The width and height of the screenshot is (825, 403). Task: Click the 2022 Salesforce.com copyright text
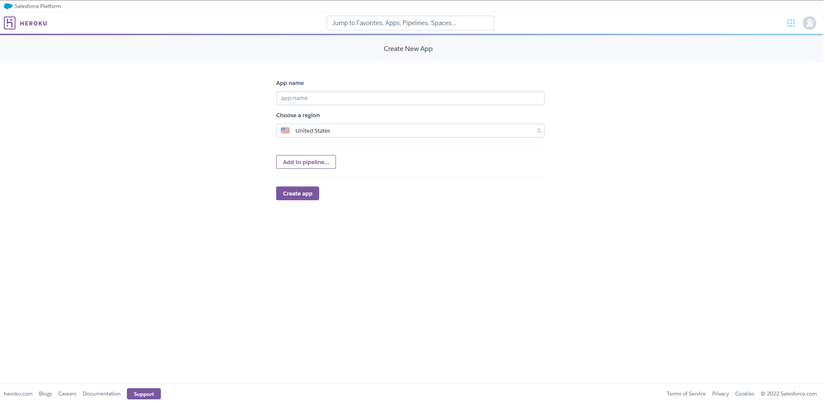789,394
